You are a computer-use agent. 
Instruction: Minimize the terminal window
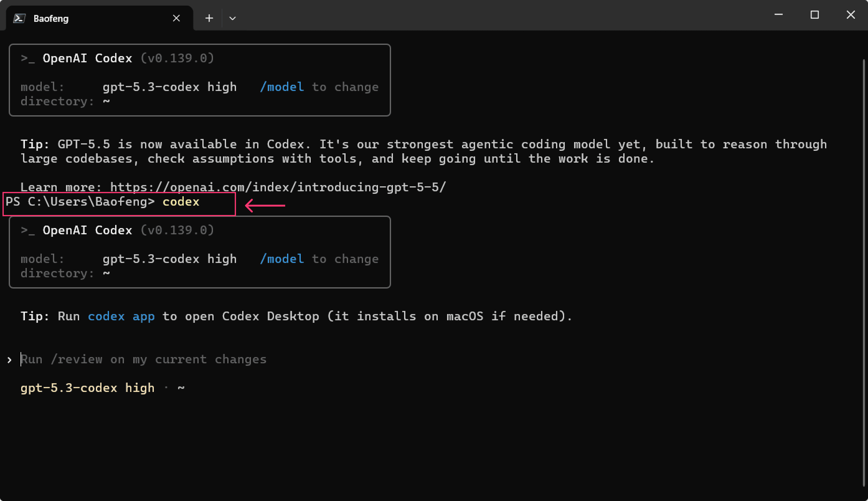tap(779, 15)
